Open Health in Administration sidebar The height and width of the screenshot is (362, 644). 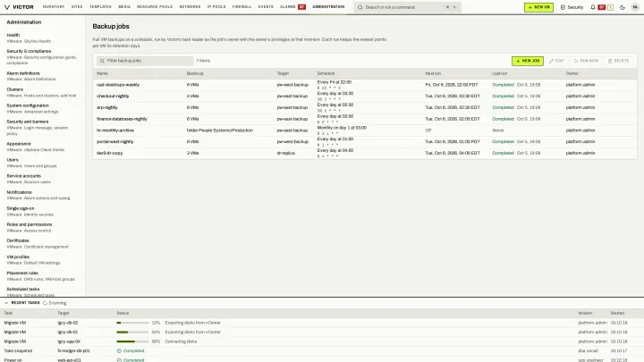point(42,38)
